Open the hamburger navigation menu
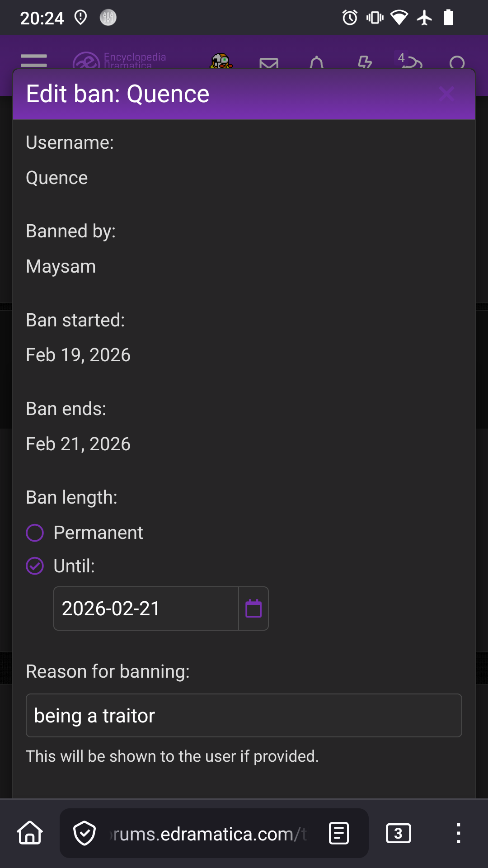The image size is (488, 868). (34, 60)
